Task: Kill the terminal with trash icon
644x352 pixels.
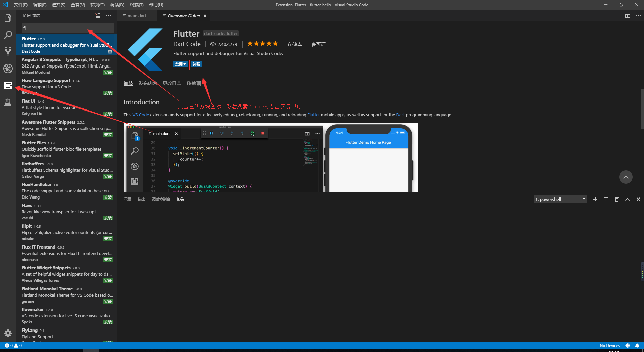Action: point(616,199)
